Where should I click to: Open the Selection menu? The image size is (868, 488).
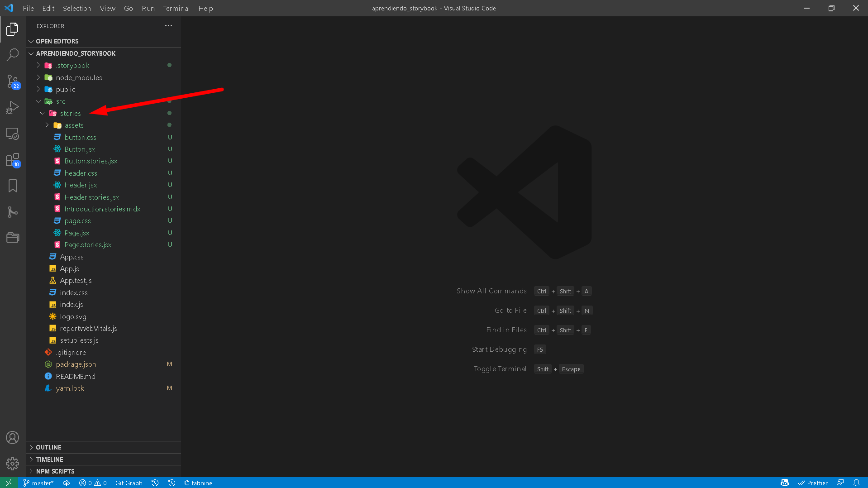point(77,8)
